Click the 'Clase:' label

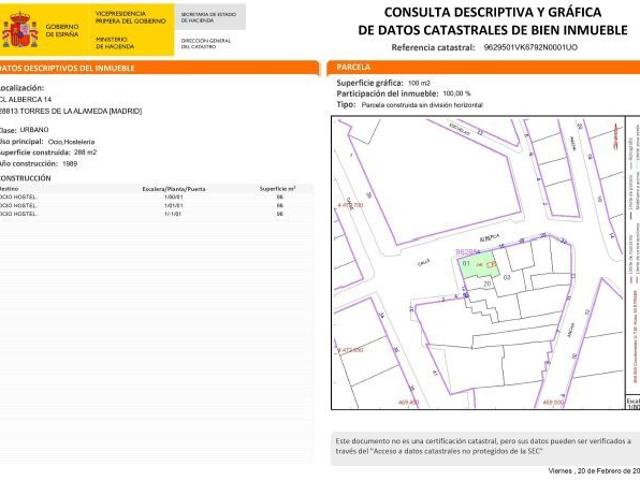click(x=8, y=130)
